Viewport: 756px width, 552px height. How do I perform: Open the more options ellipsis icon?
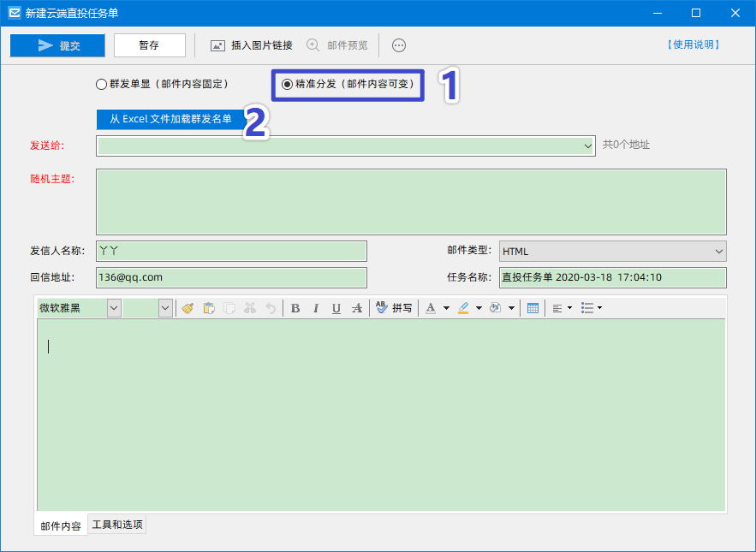(x=399, y=45)
